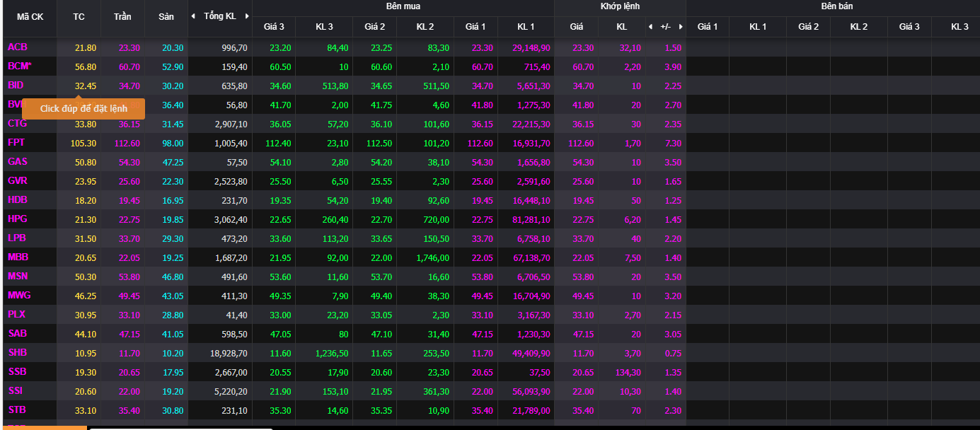Open the SSI stock symbol
Screen dimensions: 980x430
pos(16,391)
